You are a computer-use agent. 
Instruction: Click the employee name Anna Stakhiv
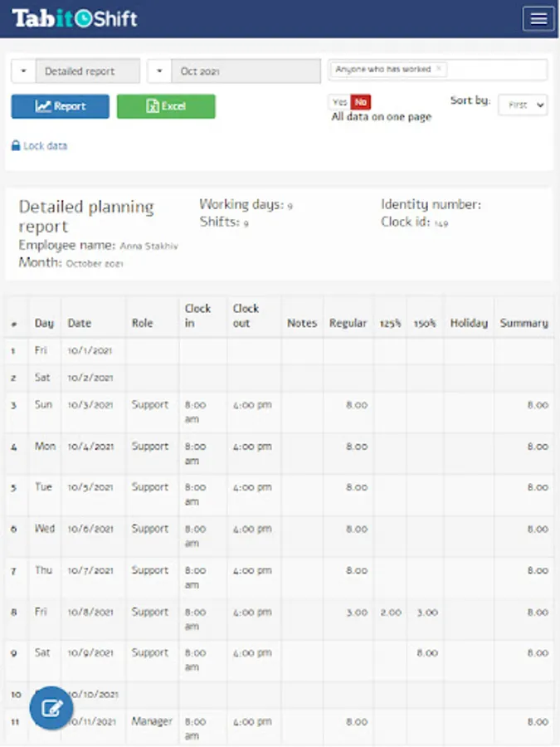pyautogui.click(x=149, y=247)
